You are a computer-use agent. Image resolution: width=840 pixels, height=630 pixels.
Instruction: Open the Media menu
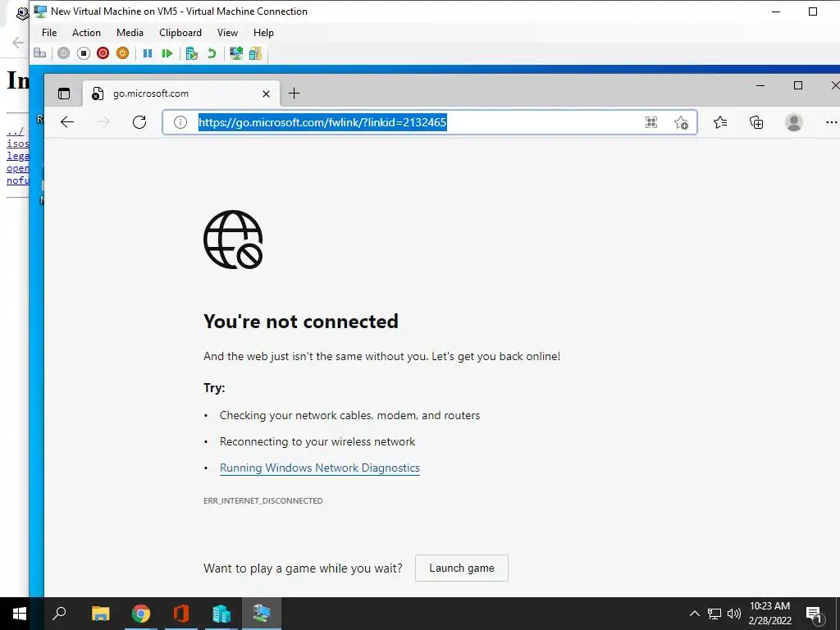coord(130,33)
